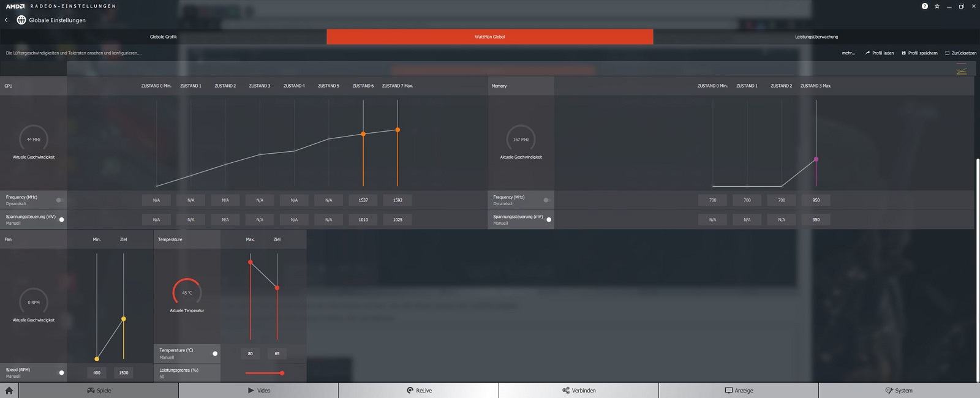
Task: Click GPU frequency field showing 1537
Action: click(363, 200)
